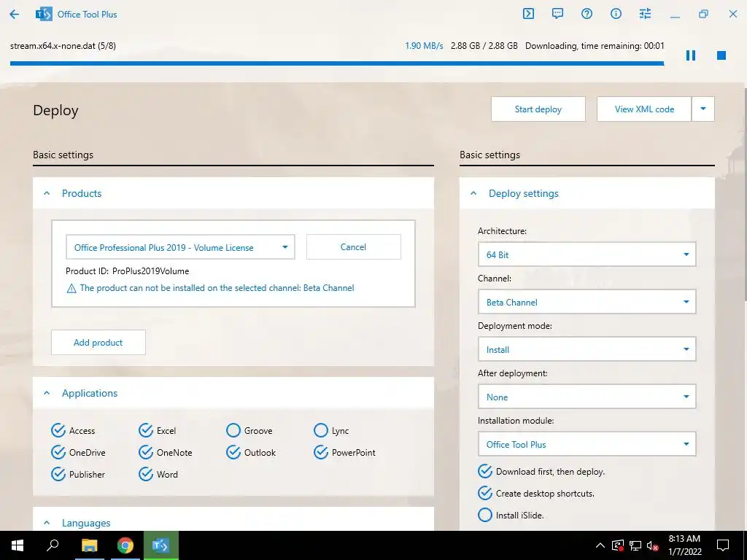Cancel the product selection
This screenshot has width=747, height=560.
tap(354, 246)
